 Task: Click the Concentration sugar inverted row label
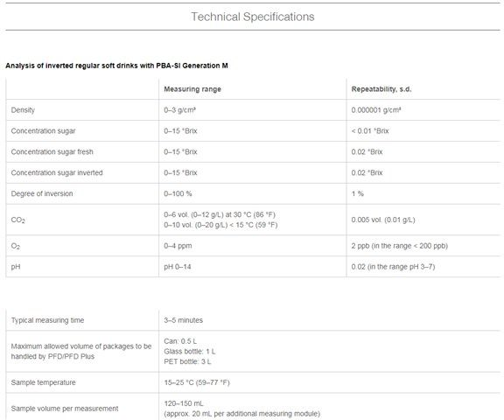pos(57,172)
